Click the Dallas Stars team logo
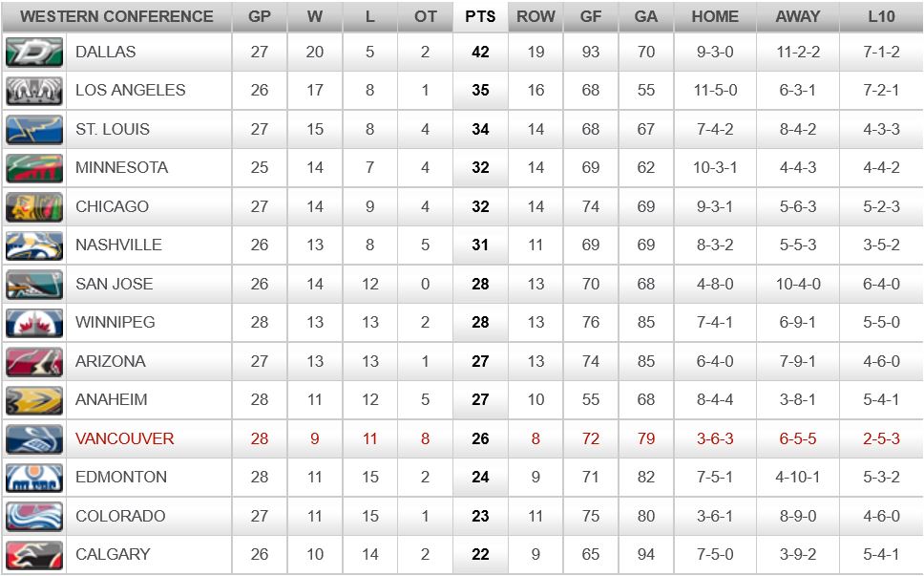This screenshot has height=576, width=924. (x=34, y=52)
